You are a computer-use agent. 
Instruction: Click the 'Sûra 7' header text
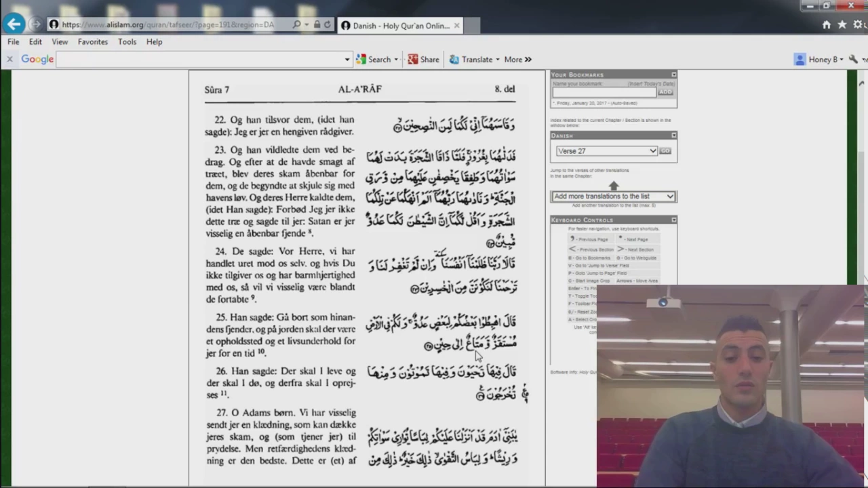coord(217,89)
